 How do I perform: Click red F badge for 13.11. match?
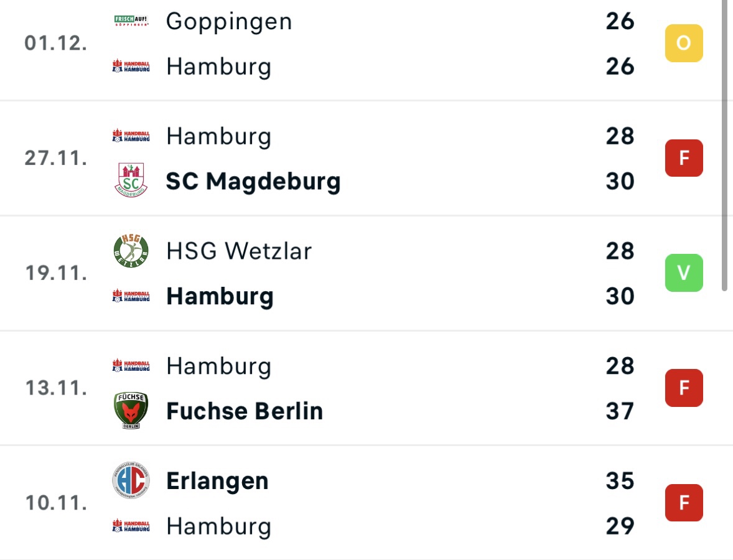click(x=684, y=388)
